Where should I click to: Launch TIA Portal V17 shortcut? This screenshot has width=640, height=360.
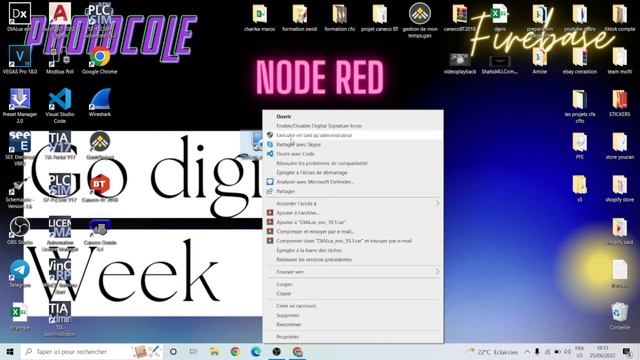tap(60, 145)
